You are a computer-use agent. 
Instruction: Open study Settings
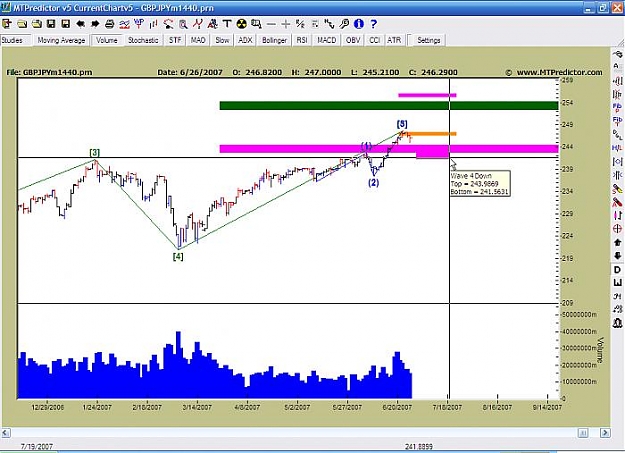point(428,40)
